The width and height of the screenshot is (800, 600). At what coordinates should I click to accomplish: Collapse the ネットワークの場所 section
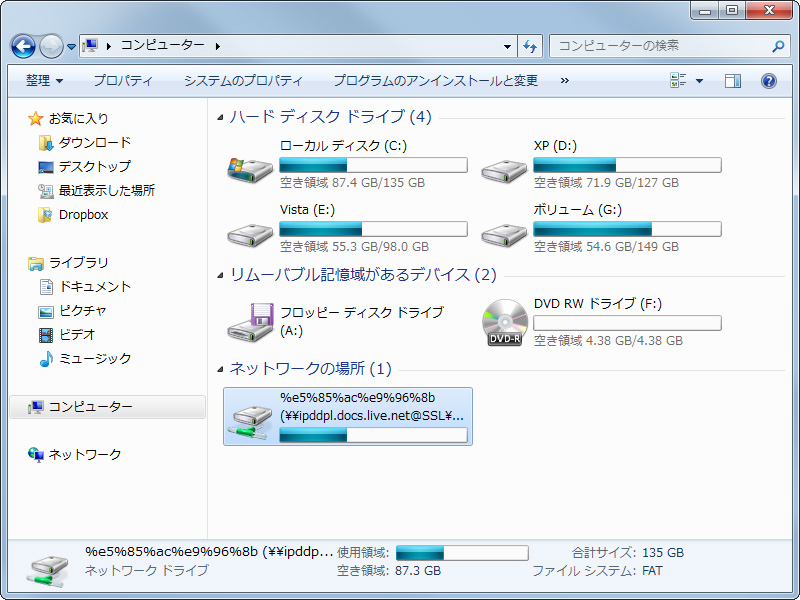coord(221,368)
